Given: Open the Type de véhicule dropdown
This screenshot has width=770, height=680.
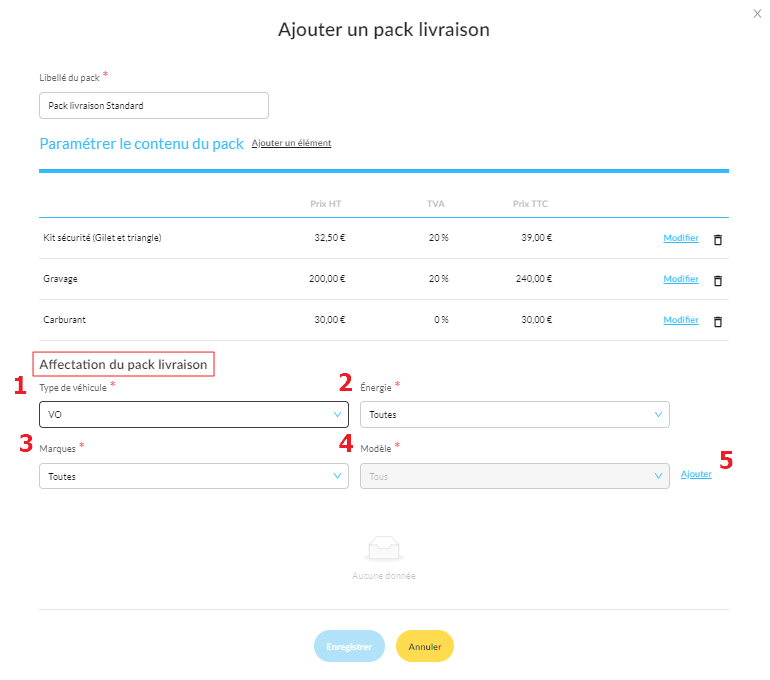Looking at the screenshot, I should tap(194, 414).
